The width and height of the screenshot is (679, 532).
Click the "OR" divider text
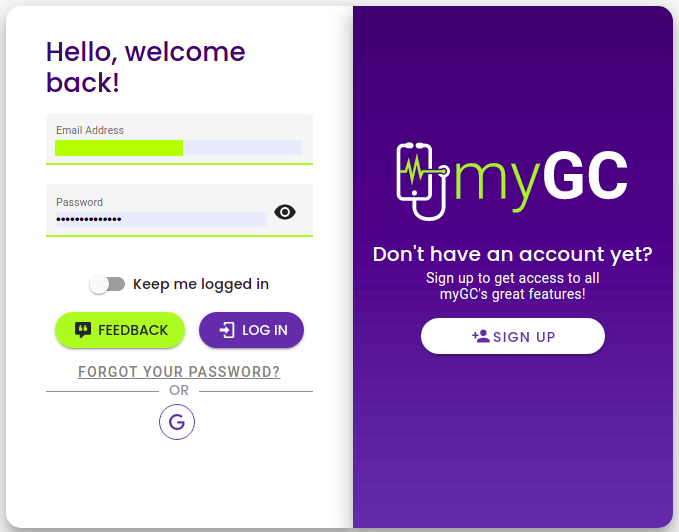click(x=179, y=390)
